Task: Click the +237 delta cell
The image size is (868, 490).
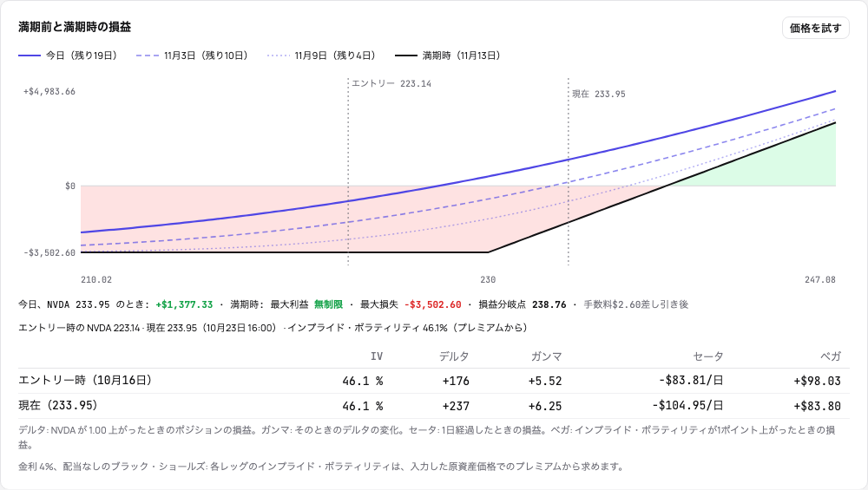Action: point(456,406)
